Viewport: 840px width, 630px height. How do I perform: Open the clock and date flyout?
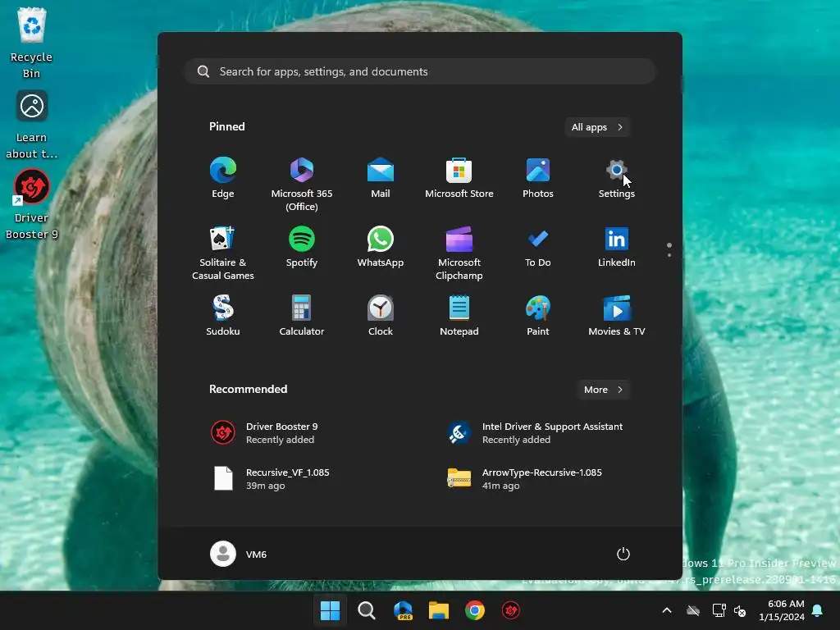click(x=782, y=610)
